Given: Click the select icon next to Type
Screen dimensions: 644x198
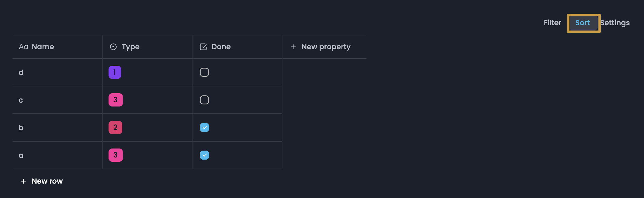Looking at the screenshot, I should point(113,47).
